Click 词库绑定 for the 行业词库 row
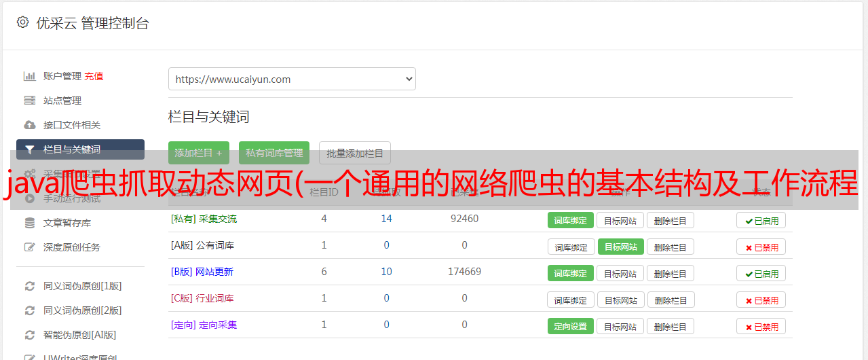This screenshot has width=868, height=360. pyautogui.click(x=571, y=300)
